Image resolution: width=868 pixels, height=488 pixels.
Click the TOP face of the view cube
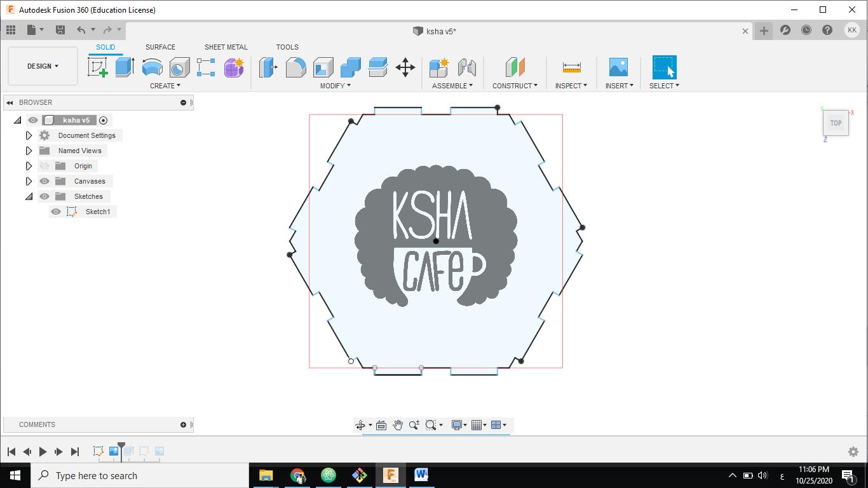click(836, 123)
